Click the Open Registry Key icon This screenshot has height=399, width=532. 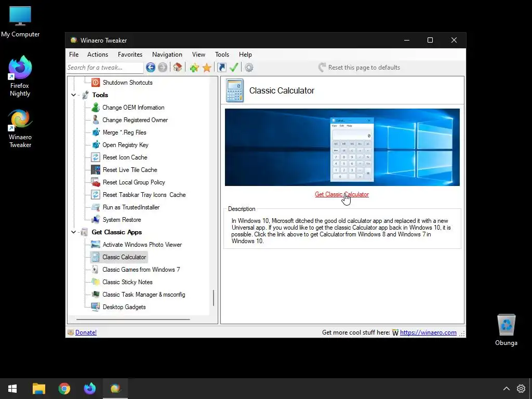tap(96, 145)
